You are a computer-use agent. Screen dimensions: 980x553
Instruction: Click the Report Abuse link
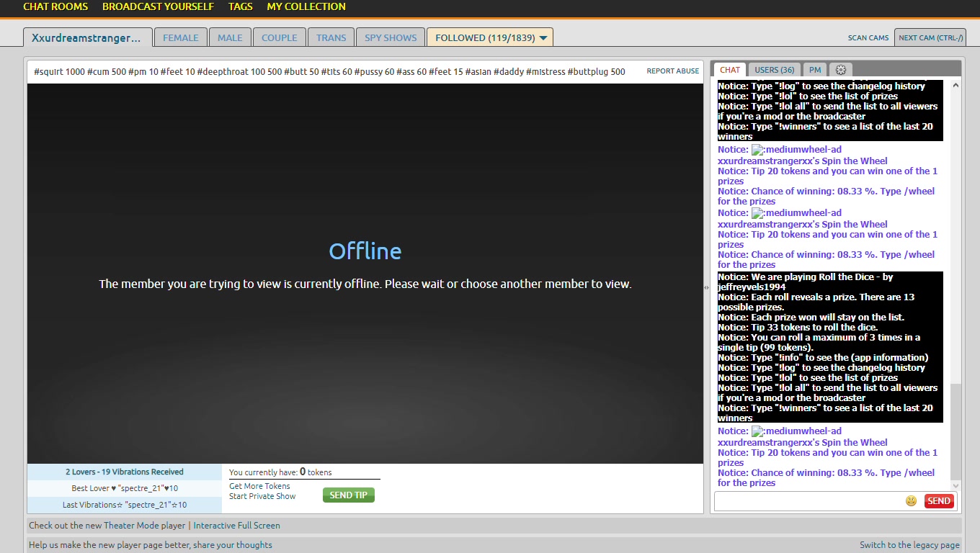[672, 71]
